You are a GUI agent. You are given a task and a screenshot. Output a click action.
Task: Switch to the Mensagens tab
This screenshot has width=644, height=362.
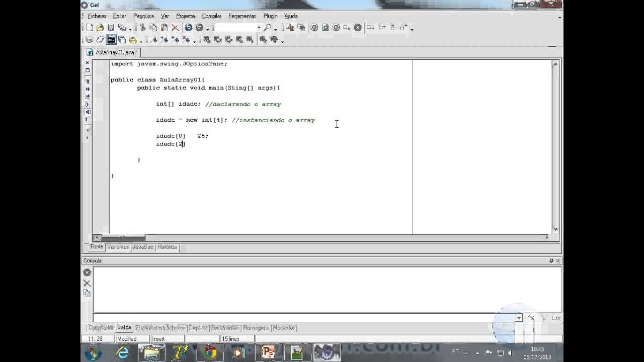(256, 328)
